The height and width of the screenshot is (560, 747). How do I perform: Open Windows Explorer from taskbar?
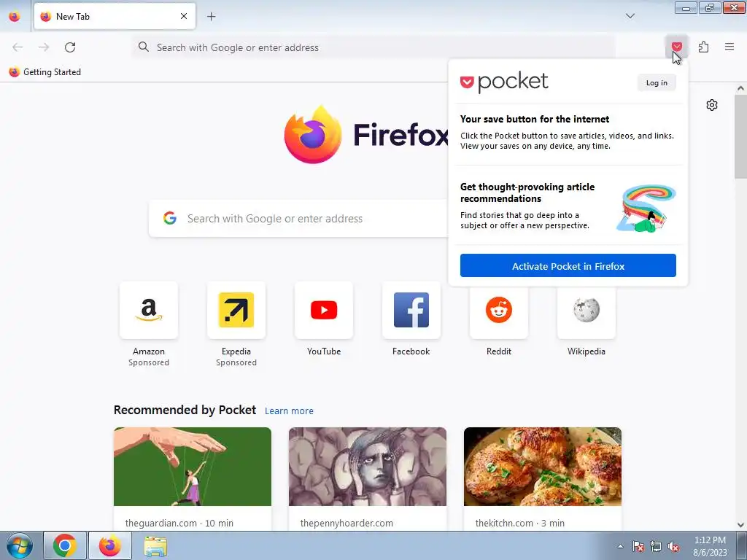[155, 545]
